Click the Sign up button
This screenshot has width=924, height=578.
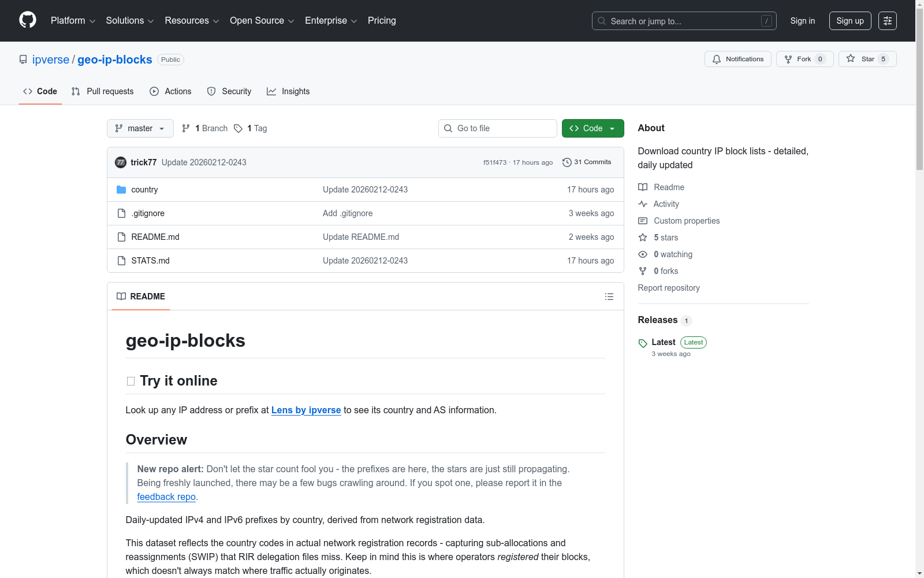tap(850, 21)
